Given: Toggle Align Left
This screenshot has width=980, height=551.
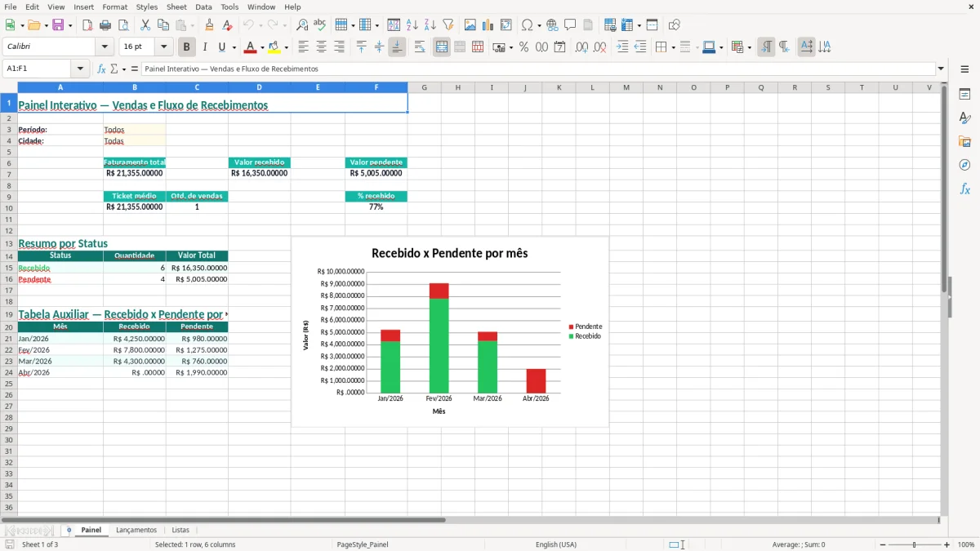Looking at the screenshot, I should [304, 47].
